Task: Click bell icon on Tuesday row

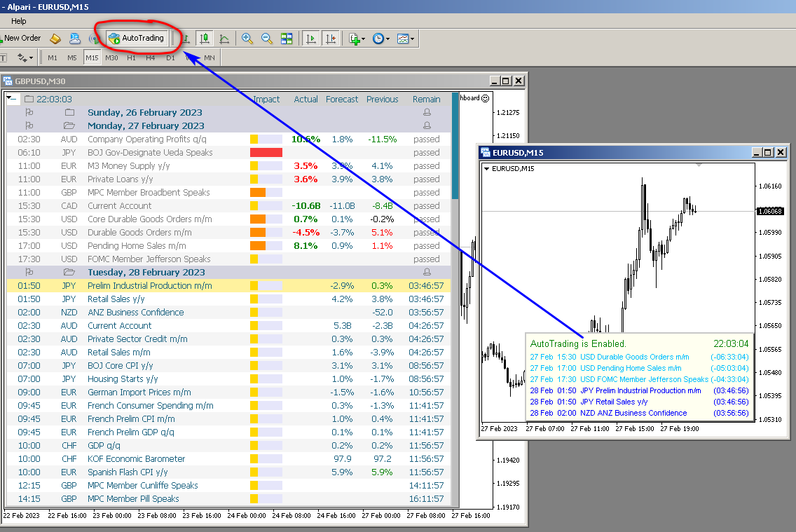Action: pyautogui.click(x=427, y=272)
